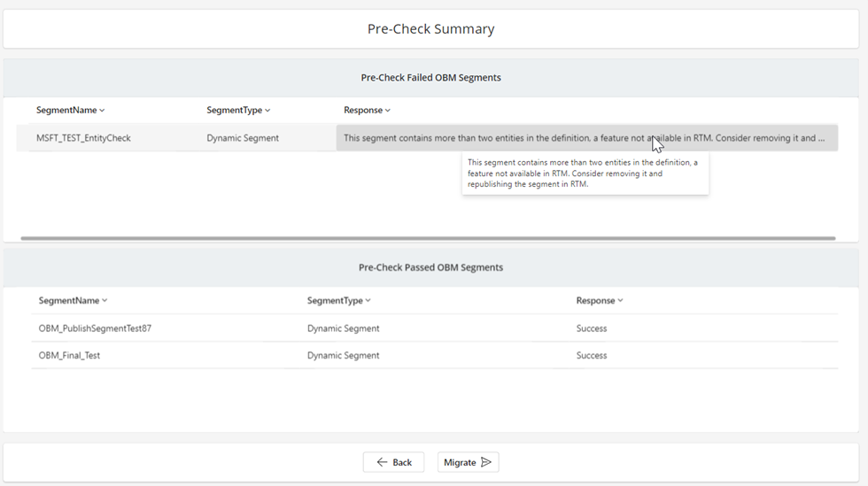Open passed segments SegmentName column chevron
Viewport: 868px width, 486px height.
[105, 301]
